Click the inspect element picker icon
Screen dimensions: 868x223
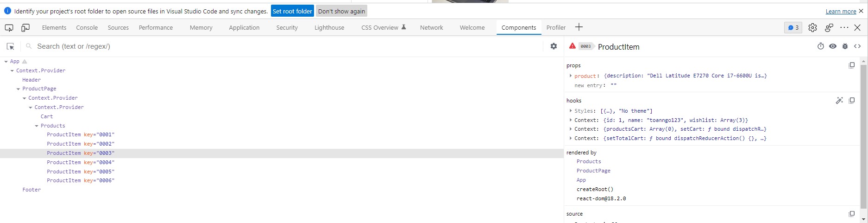click(9, 28)
